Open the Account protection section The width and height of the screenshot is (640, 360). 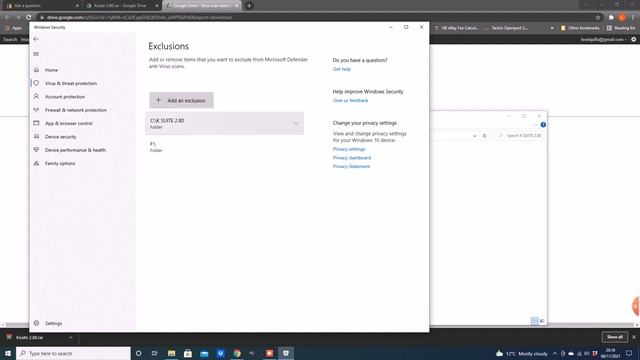tap(65, 97)
